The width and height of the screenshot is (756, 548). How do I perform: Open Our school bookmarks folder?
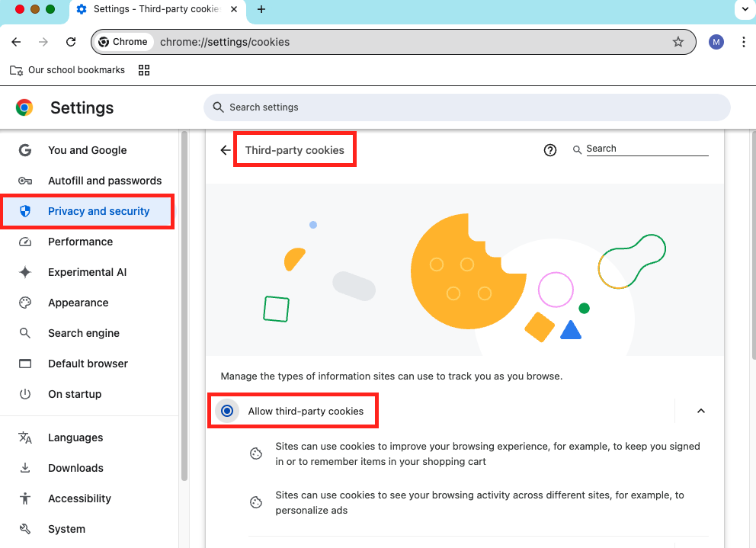coord(68,70)
